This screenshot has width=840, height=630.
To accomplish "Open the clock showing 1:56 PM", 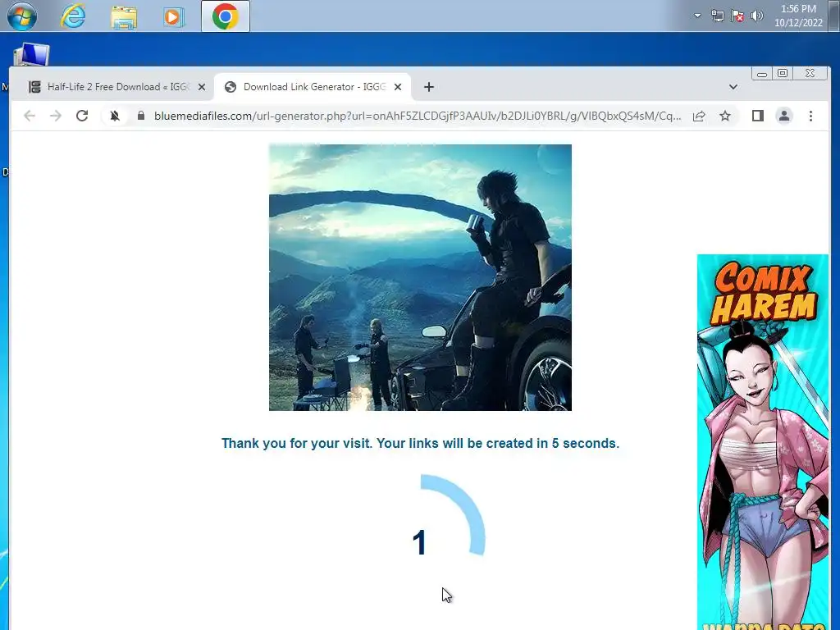I will tap(798, 16).
